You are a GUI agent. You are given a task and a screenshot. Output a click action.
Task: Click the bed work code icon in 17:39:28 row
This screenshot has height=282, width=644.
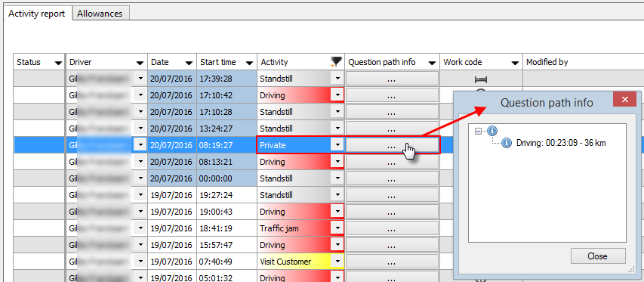point(480,79)
